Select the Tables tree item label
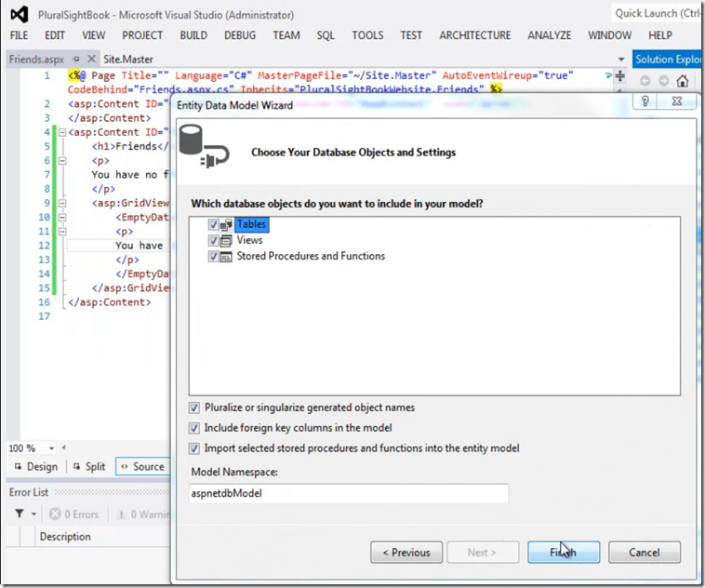 (251, 224)
